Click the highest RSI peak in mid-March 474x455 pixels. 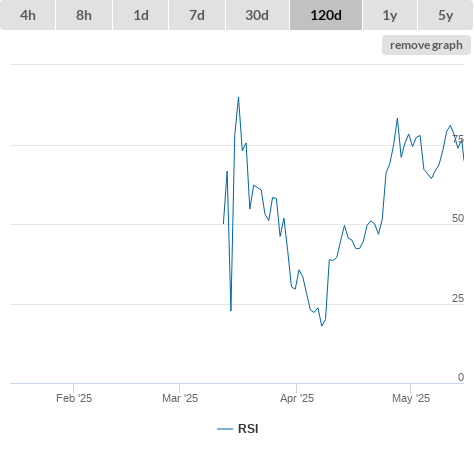[x=238, y=98]
